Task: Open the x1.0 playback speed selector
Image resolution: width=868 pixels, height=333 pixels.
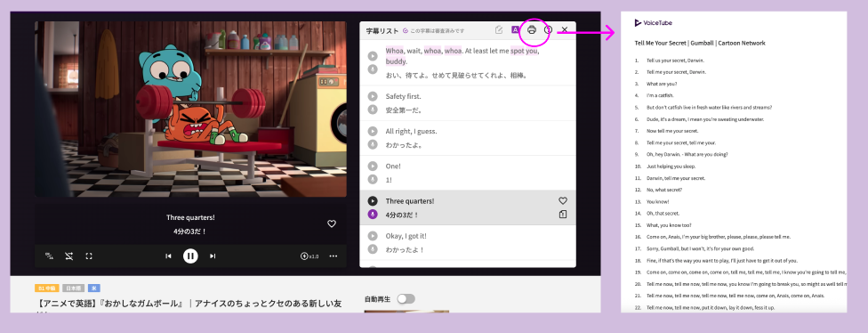Action: [x=309, y=256]
